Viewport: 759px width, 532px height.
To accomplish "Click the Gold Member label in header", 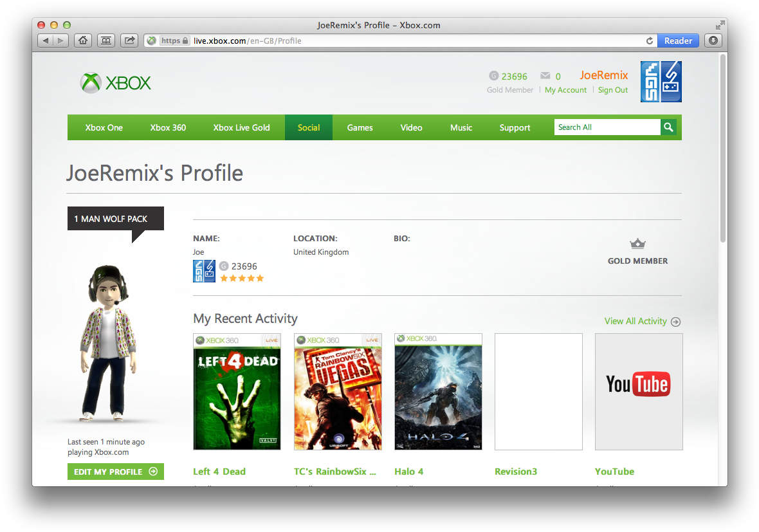I will tap(509, 90).
